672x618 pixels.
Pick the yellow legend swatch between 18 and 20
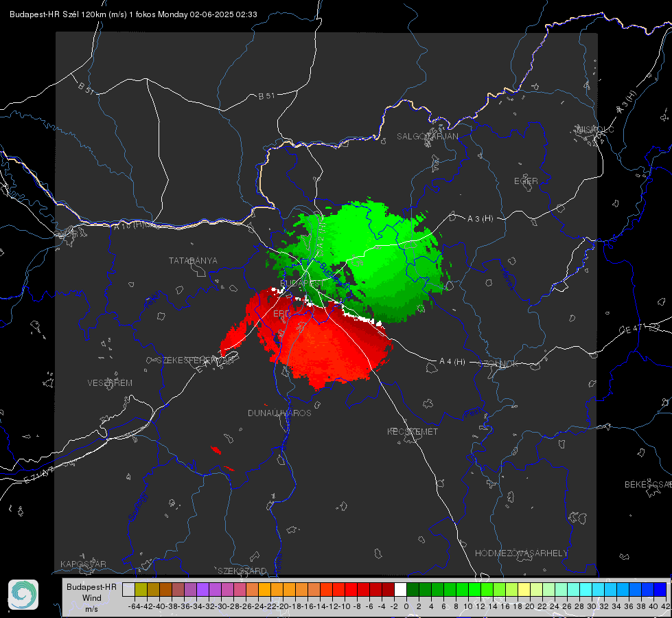tap(524, 589)
